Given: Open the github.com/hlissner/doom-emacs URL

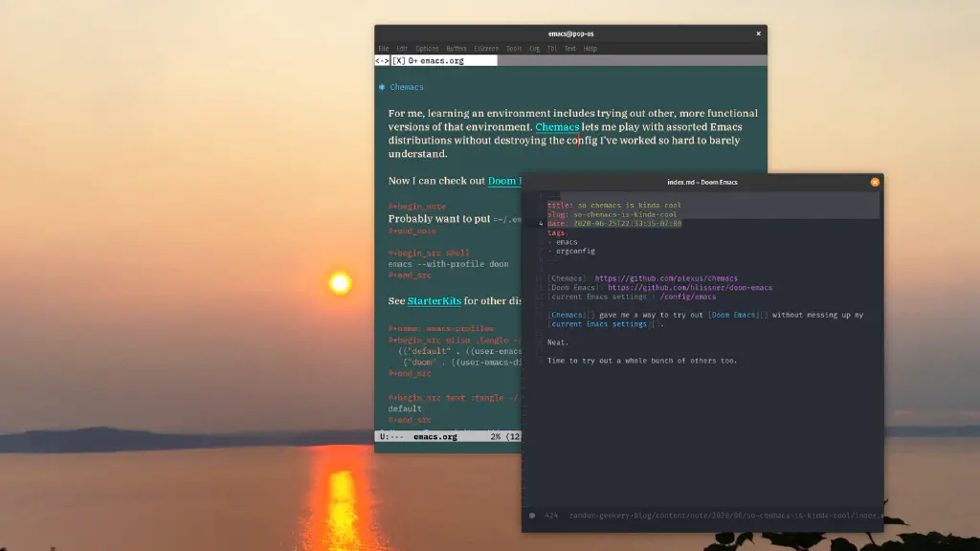Looking at the screenshot, I should coord(689,287).
